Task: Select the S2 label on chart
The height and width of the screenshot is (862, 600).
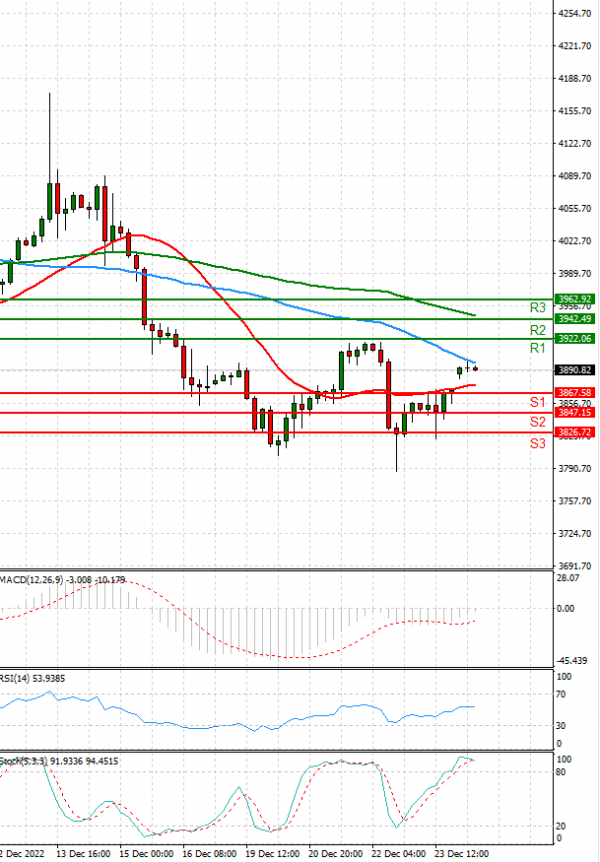Action: click(538, 422)
